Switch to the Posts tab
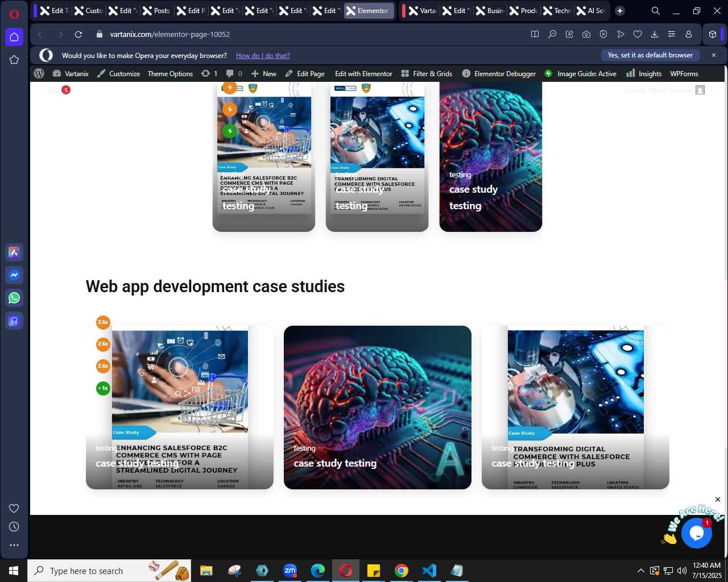The width and height of the screenshot is (728, 582). coord(156,11)
